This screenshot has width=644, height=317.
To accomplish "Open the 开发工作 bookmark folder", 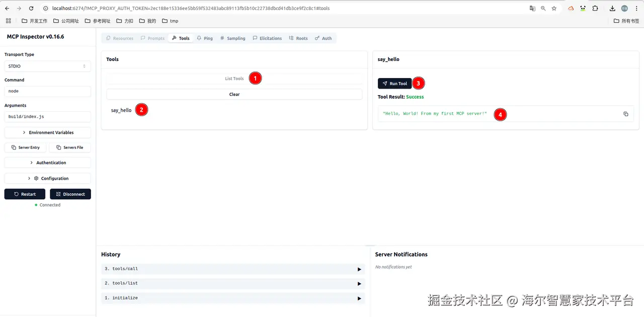I will pyautogui.click(x=34, y=21).
